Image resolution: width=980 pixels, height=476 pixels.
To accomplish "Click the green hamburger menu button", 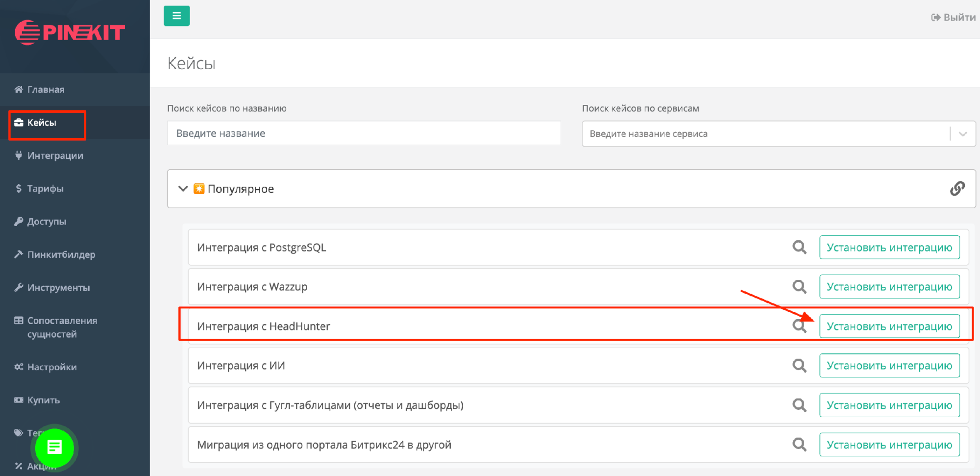I will [x=176, y=16].
